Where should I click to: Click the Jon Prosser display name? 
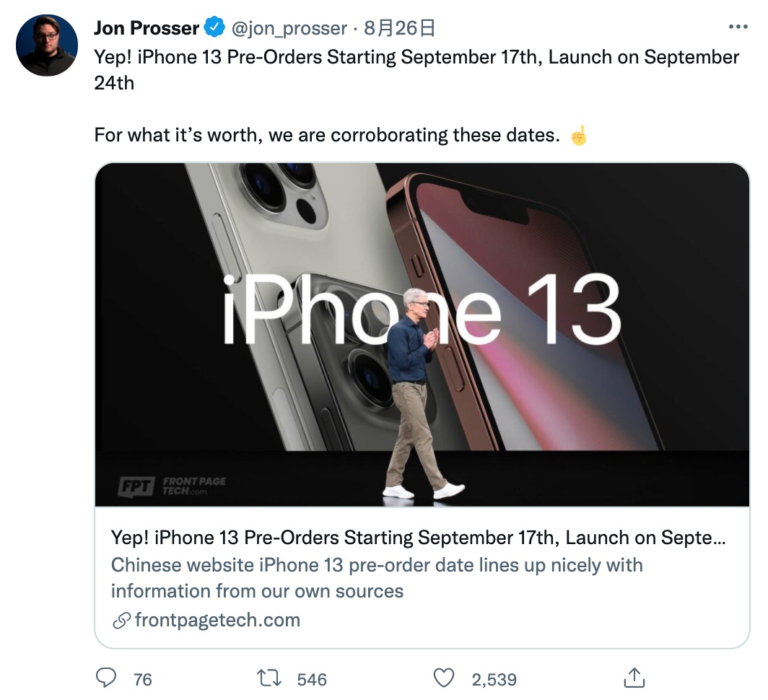(x=146, y=28)
